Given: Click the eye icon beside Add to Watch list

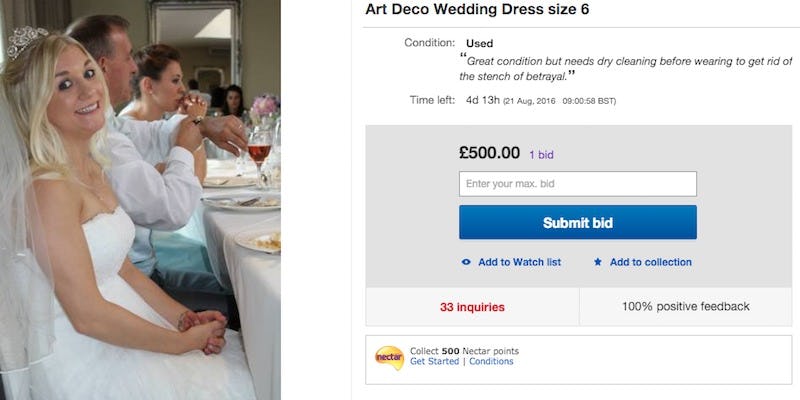Looking at the screenshot, I should click(466, 262).
